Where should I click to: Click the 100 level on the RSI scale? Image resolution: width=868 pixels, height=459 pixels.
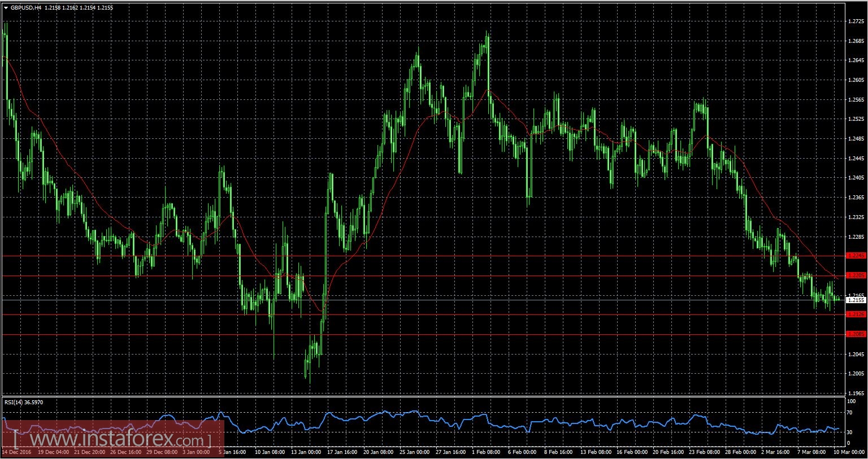[x=851, y=401]
